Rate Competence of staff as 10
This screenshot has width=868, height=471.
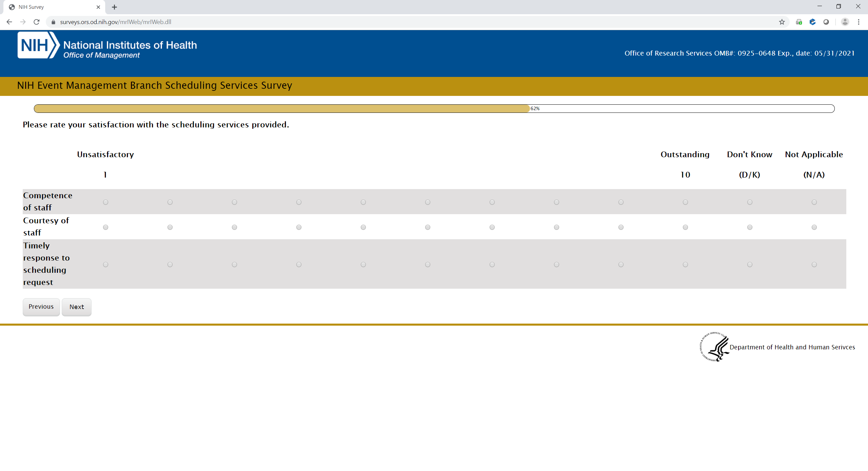(685, 202)
